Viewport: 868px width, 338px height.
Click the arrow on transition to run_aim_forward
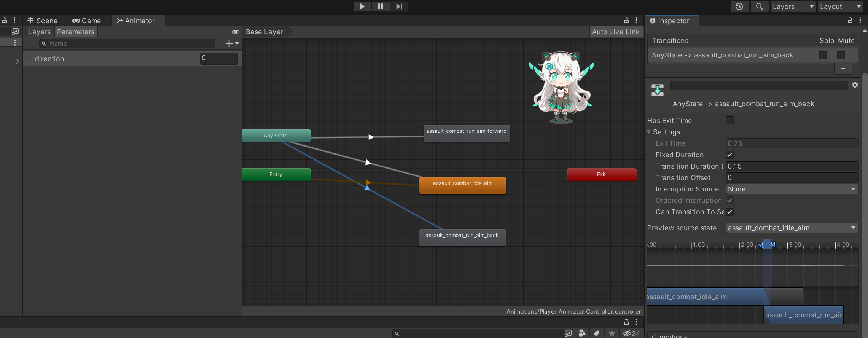pos(371,137)
